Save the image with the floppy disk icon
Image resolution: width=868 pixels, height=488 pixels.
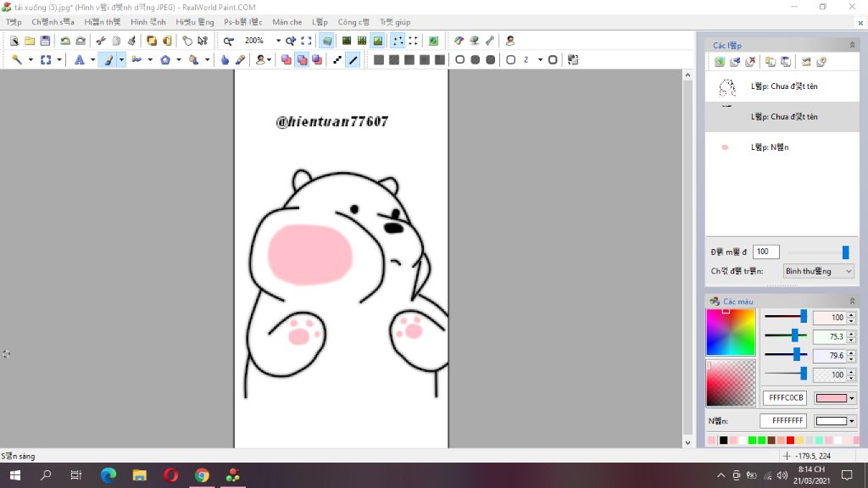click(x=45, y=41)
